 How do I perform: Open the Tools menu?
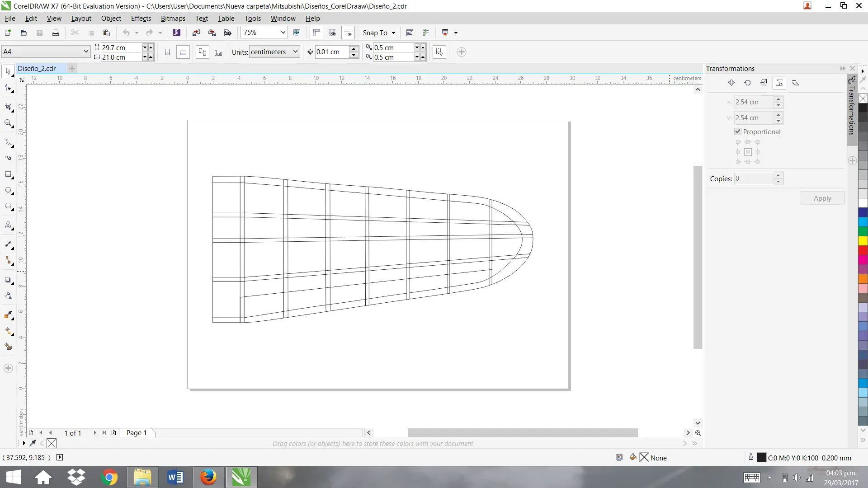coord(253,18)
